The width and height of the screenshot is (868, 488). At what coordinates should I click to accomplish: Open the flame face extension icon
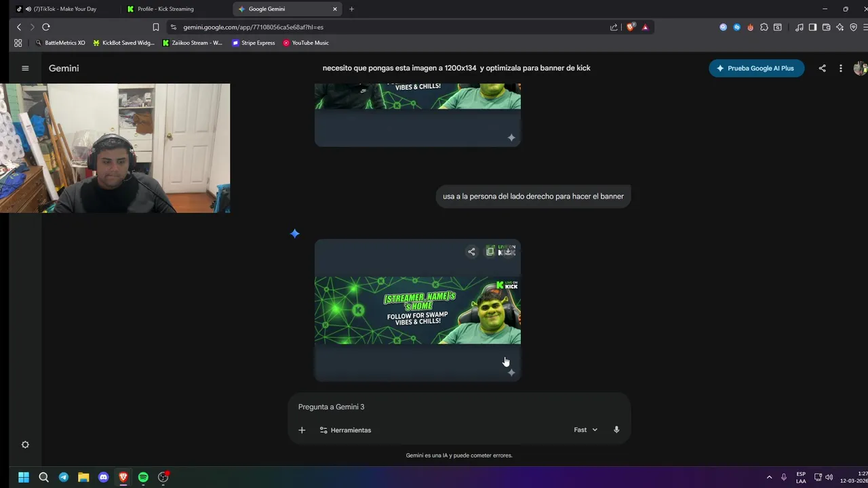tap(750, 27)
